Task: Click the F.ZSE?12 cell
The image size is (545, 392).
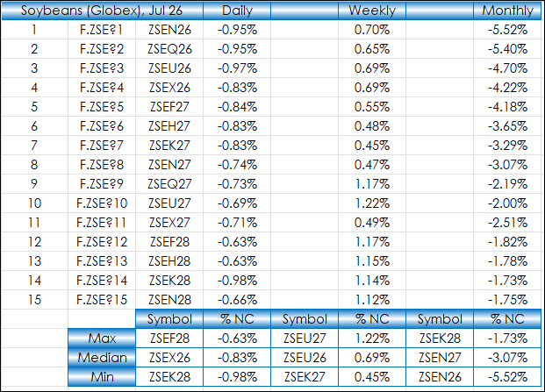Action: coord(102,242)
